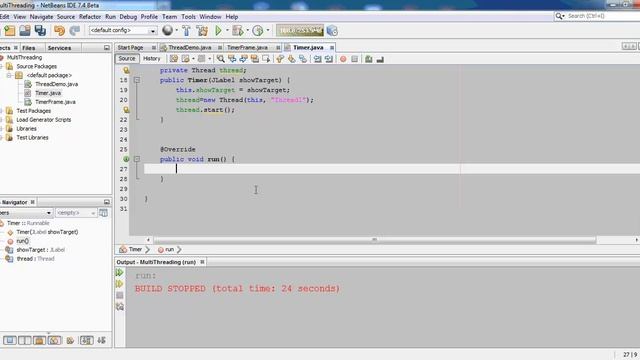Switch to the Start Page tab
The width and height of the screenshot is (640, 360).
pyautogui.click(x=131, y=48)
